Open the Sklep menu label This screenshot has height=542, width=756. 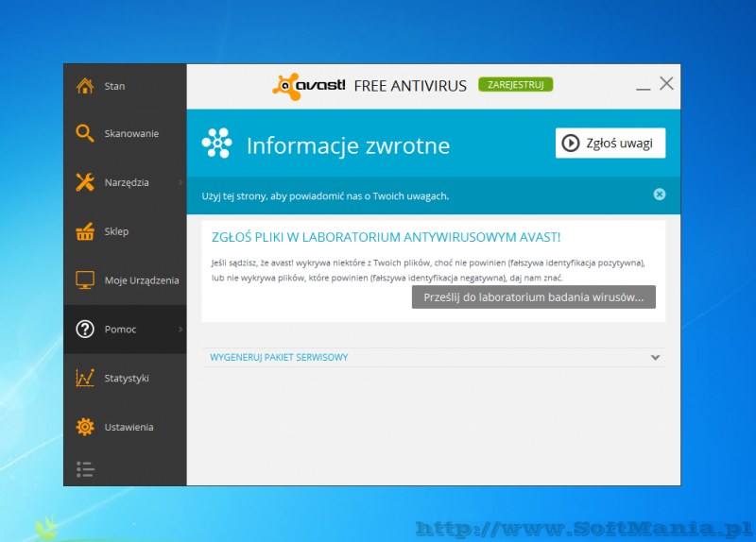116,231
